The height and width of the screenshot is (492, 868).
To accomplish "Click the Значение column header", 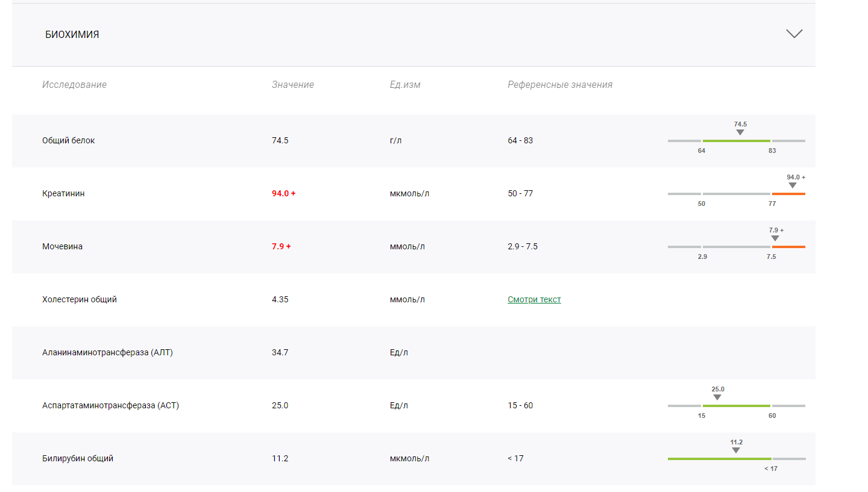I will (x=292, y=85).
